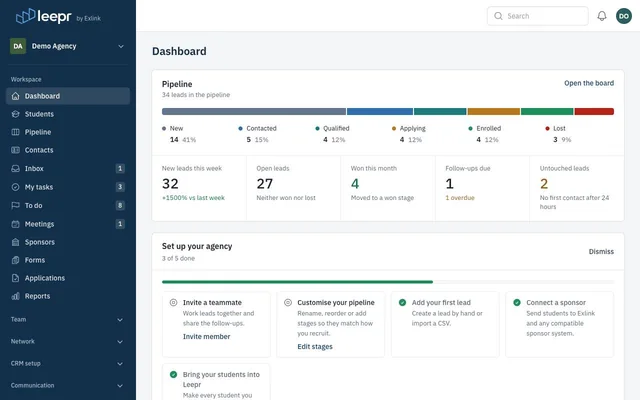Click the My tasks count badge 3
The image size is (640, 400).
click(120, 187)
